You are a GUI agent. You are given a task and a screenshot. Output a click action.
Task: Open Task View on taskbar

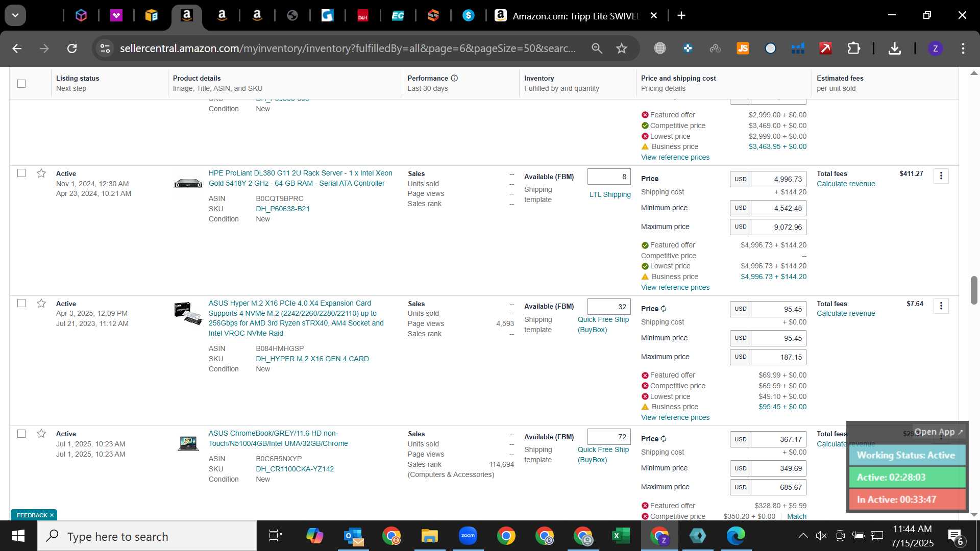(x=276, y=536)
